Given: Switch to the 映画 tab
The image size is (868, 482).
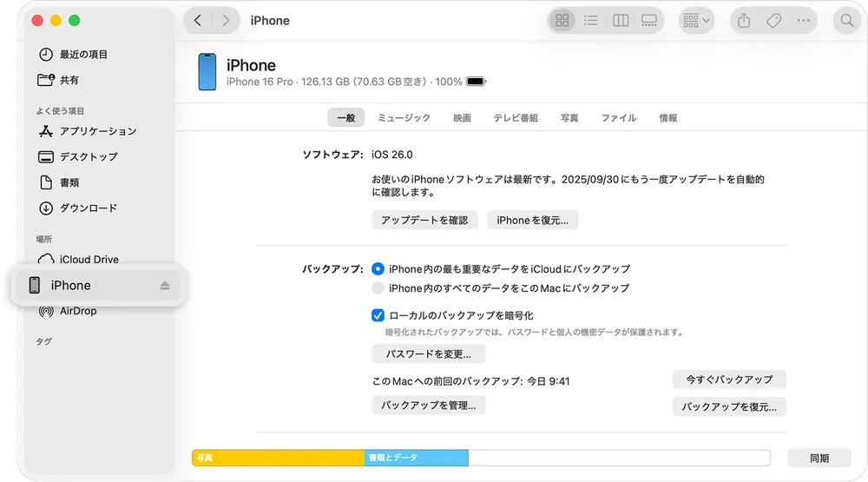Looking at the screenshot, I should [463, 117].
